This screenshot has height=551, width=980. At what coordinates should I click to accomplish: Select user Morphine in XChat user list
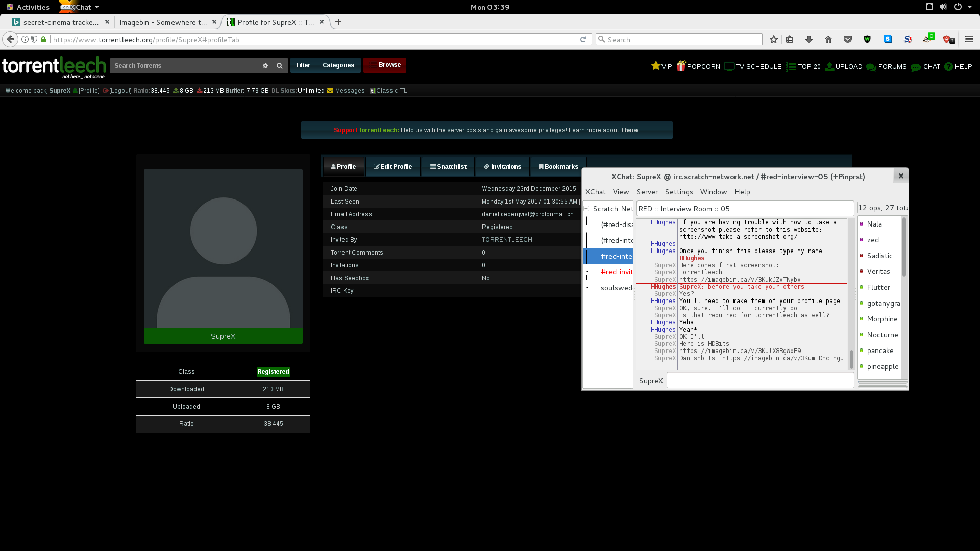(882, 319)
